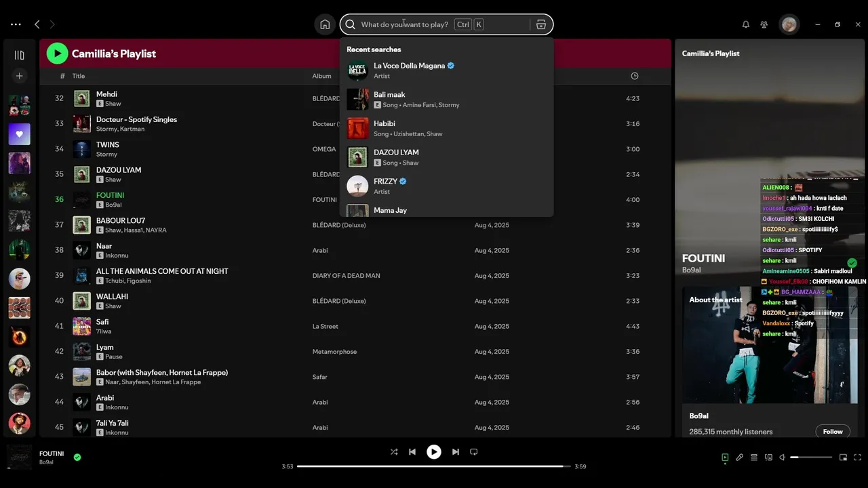Screen dimensions: 868x488
Task: Select the recent search Mama Jay
Action: [x=446, y=210]
